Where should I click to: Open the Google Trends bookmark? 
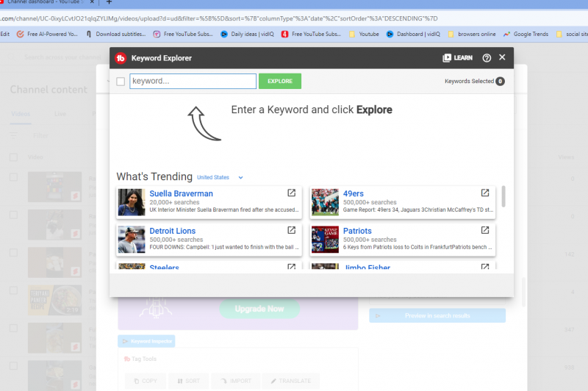tap(528, 34)
